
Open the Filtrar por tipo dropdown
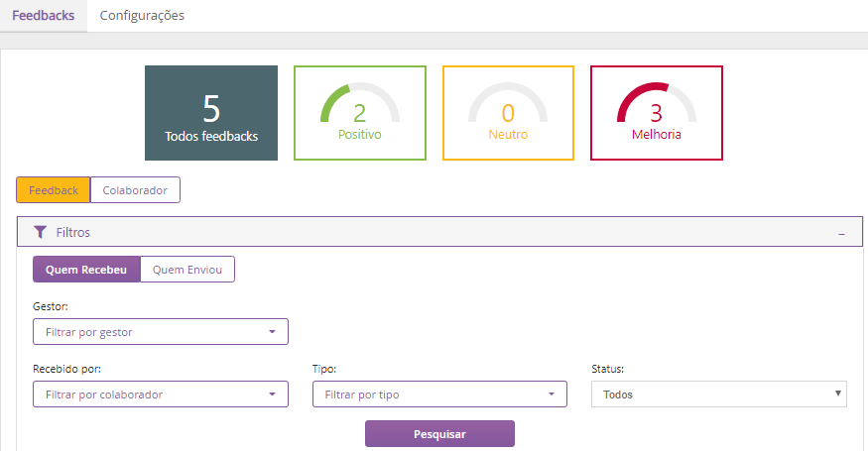(439, 394)
